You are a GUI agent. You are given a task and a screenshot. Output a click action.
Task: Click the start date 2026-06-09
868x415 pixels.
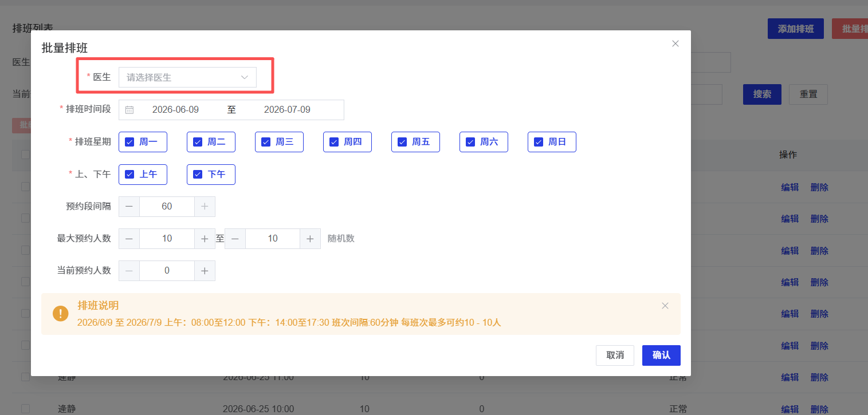click(x=175, y=110)
